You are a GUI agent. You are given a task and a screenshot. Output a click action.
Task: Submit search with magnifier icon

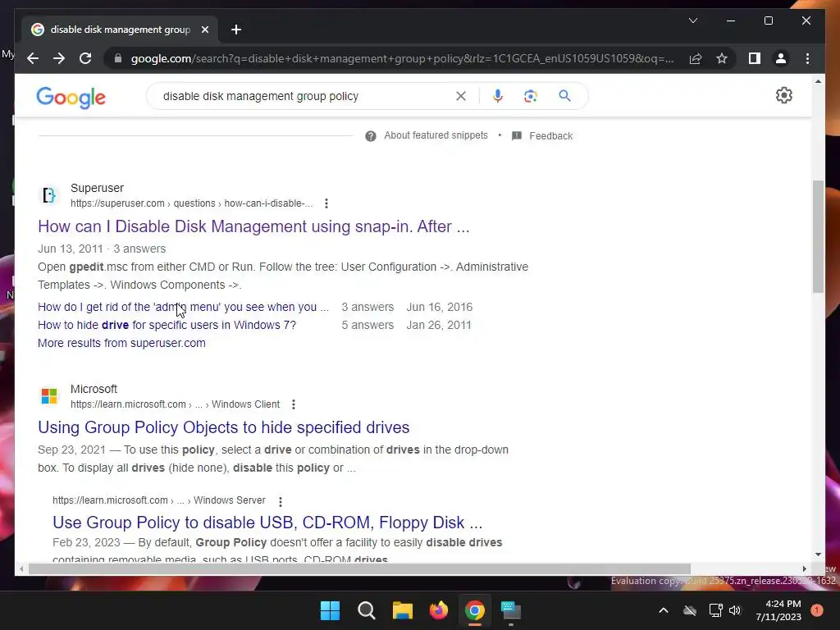[x=564, y=96]
